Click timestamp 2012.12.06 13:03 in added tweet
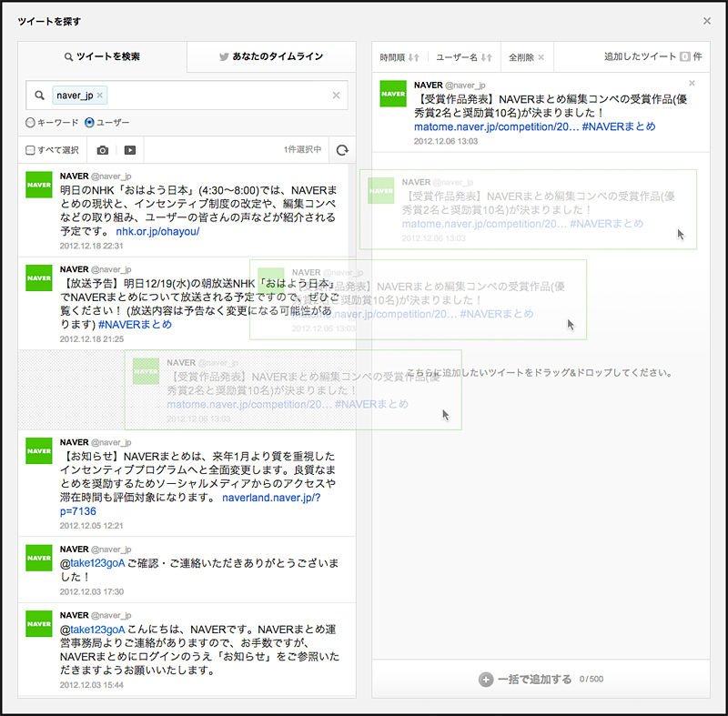 [x=446, y=141]
